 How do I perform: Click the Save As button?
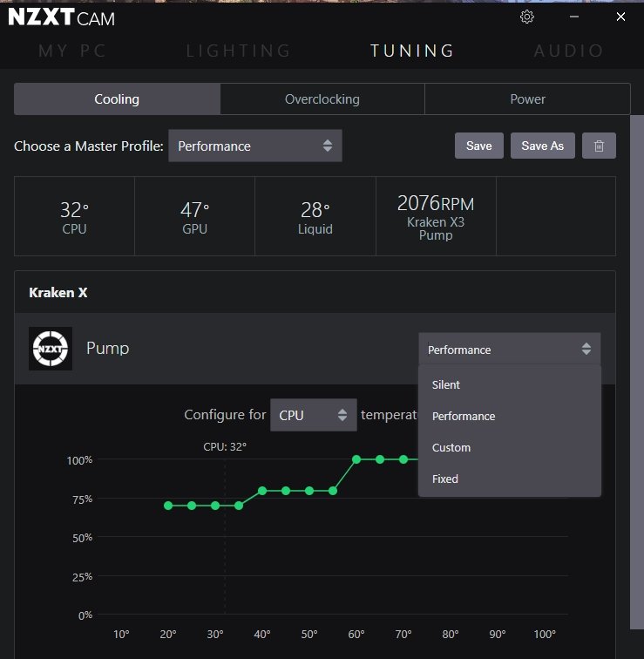point(542,146)
